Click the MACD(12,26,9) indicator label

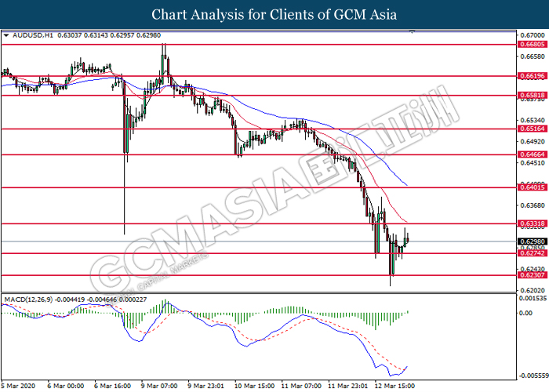pyautogui.click(x=28, y=299)
